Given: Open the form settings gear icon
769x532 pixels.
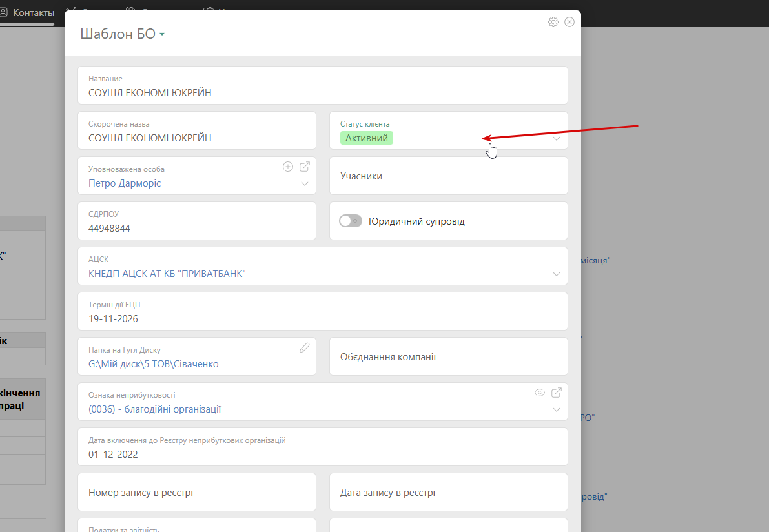Looking at the screenshot, I should coord(553,22).
